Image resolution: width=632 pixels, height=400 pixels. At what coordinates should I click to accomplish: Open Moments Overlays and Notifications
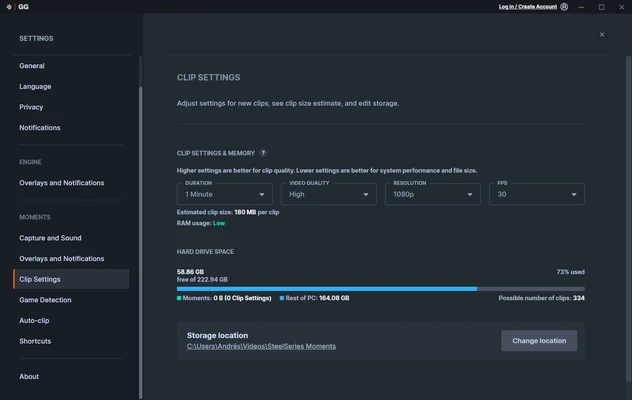click(62, 258)
